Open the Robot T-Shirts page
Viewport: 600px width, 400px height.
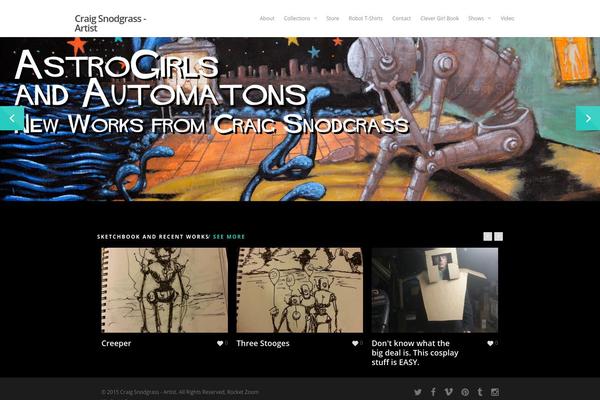click(x=365, y=18)
